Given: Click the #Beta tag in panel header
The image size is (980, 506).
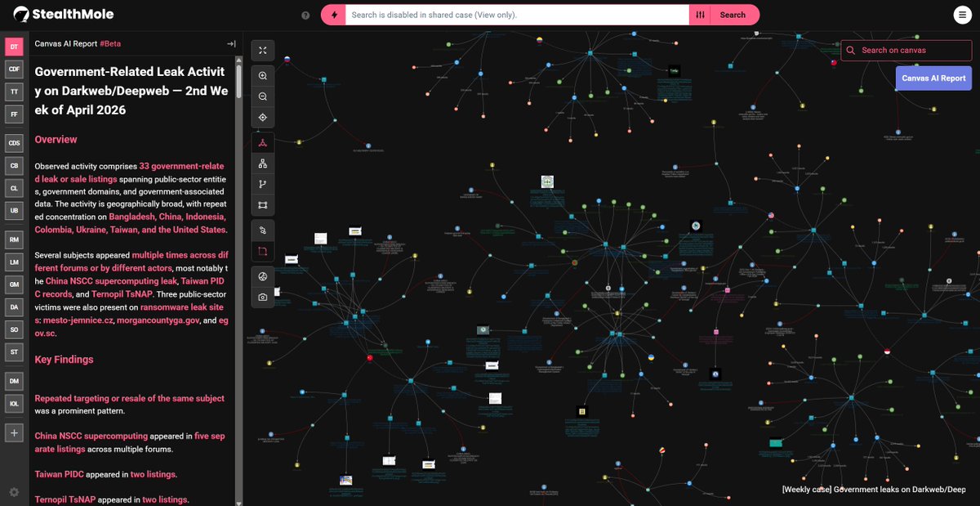Looking at the screenshot, I should pyautogui.click(x=109, y=43).
